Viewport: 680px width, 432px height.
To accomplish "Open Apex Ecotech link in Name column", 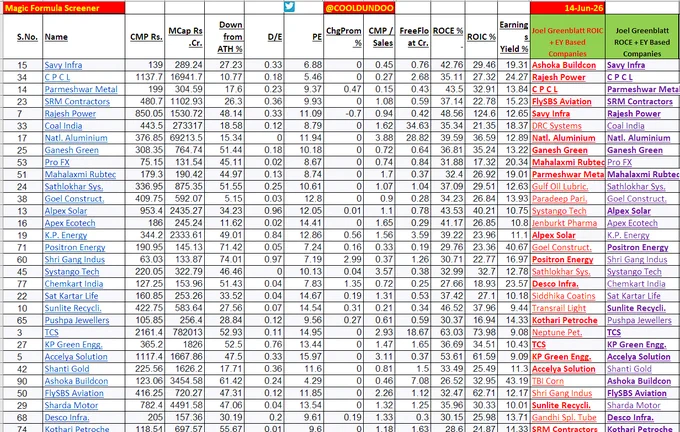I will click(x=70, y=223).
